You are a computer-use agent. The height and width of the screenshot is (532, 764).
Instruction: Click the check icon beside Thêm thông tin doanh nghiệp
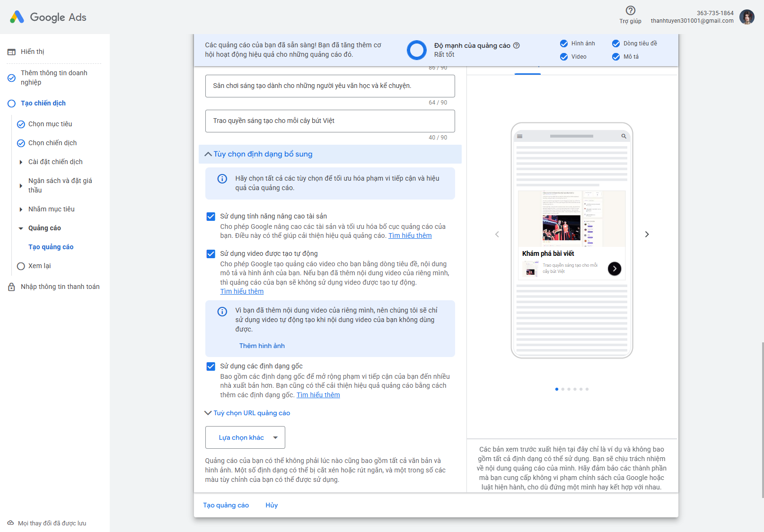tap(11, 78)
